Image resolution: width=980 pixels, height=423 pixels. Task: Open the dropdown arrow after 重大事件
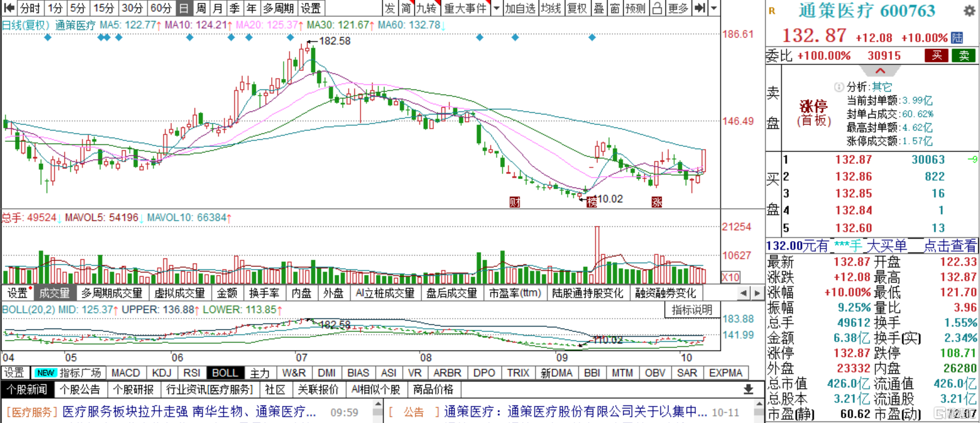(496, 8)
